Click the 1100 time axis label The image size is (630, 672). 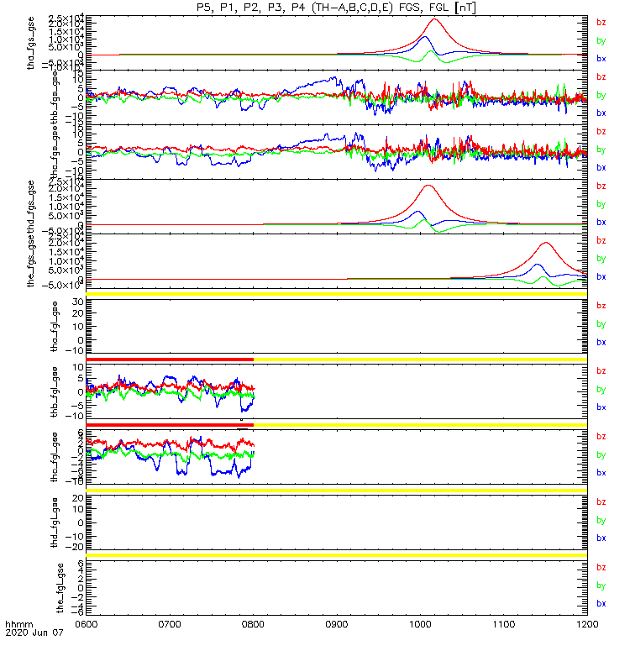click(504, 624)
